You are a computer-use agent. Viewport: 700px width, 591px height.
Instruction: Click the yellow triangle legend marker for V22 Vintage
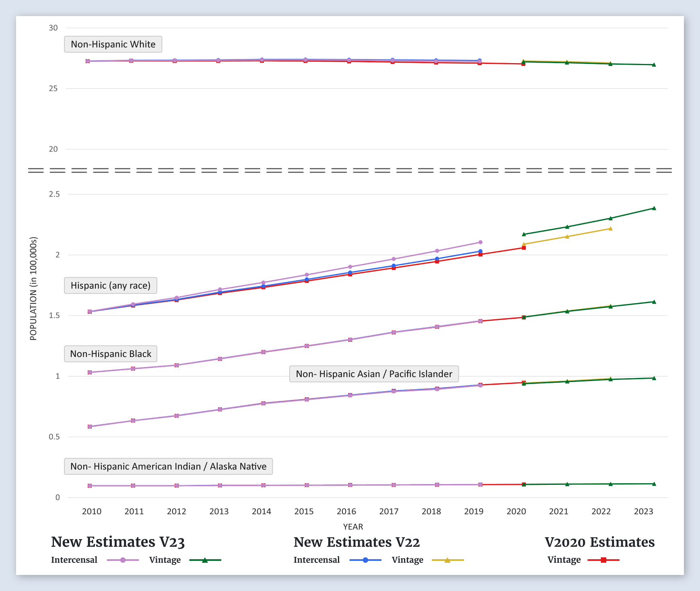[x=447, y=560]
